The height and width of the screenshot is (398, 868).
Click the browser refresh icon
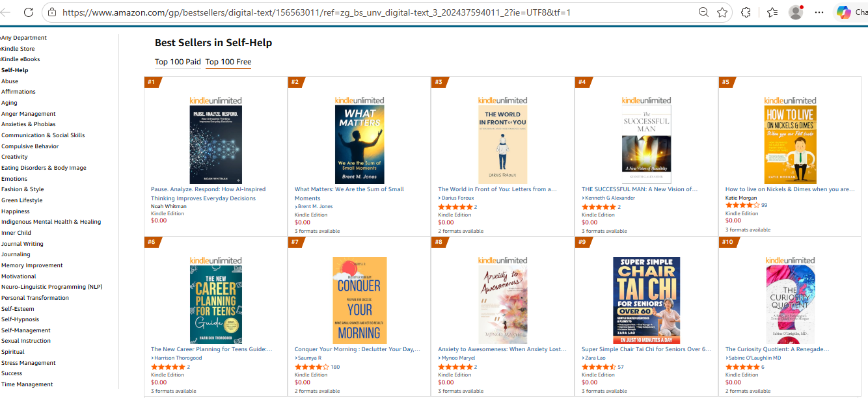tap(29, 12)
